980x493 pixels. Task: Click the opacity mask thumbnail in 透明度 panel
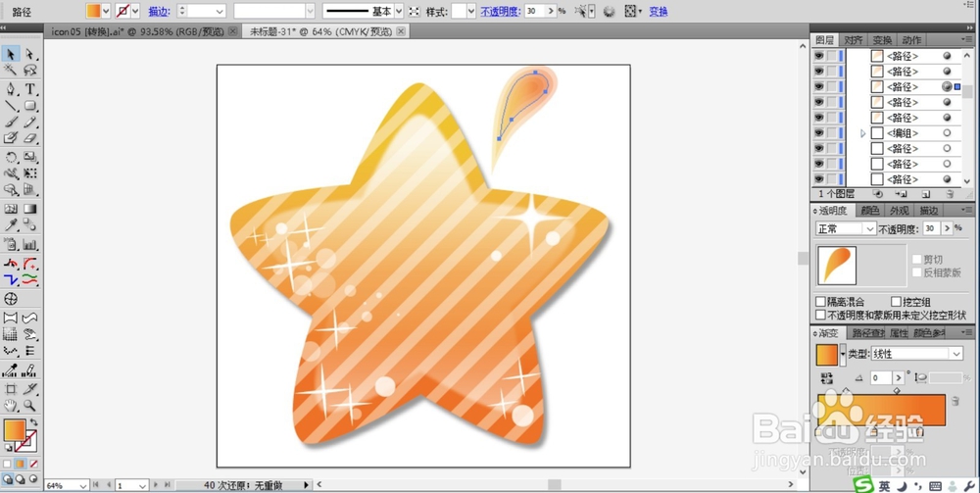point(836,266)
